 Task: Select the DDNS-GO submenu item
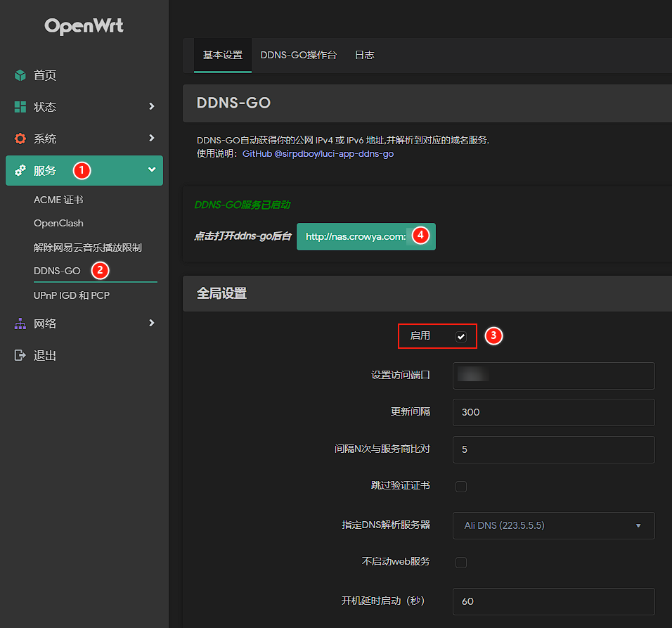pos(57,271)
